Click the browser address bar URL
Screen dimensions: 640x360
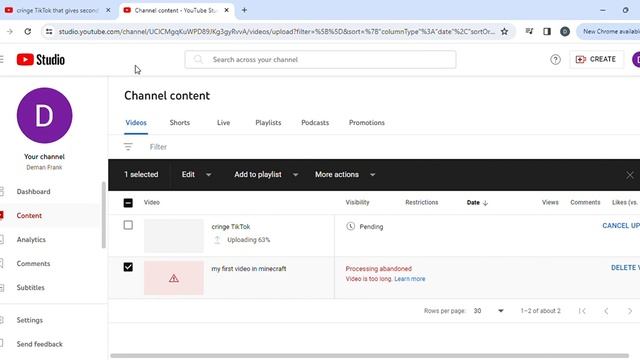click(x=276, y=31)
